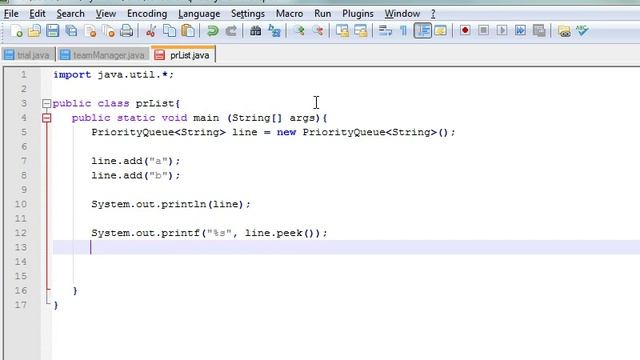Toggle synchronized horizontal scrolling
640x360 pixels.
click(x=361, y=31)
